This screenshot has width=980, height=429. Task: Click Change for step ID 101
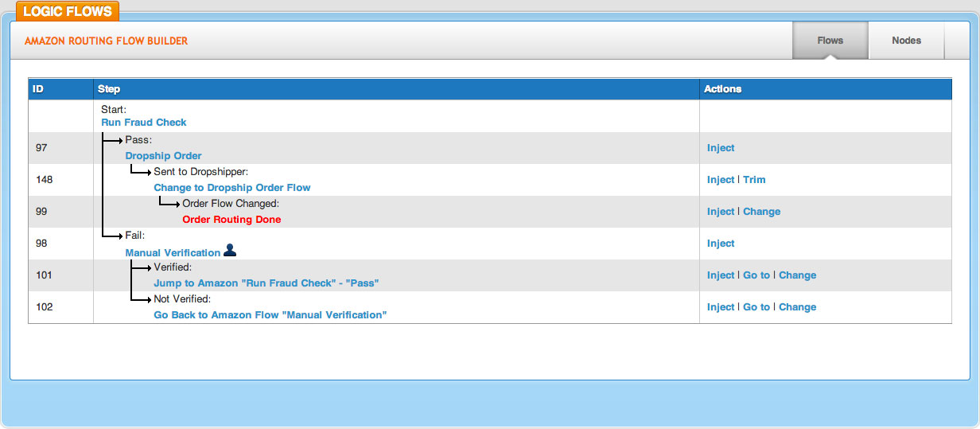(x=798, y=275)
